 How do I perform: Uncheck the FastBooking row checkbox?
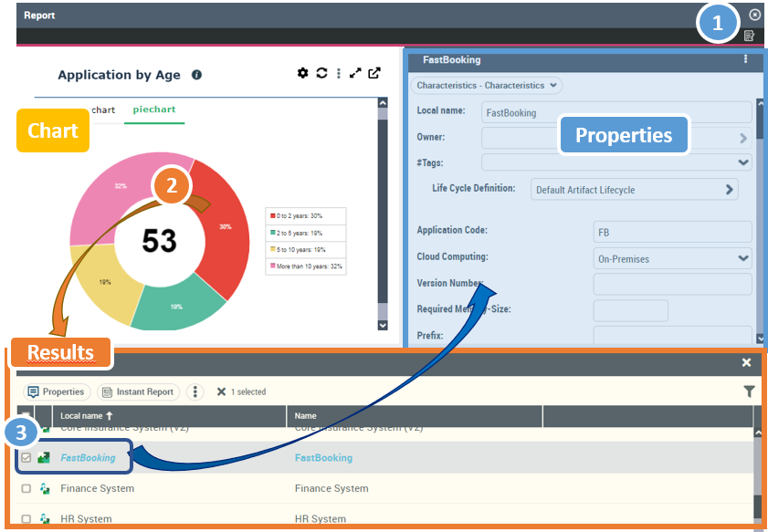[26, 458]
